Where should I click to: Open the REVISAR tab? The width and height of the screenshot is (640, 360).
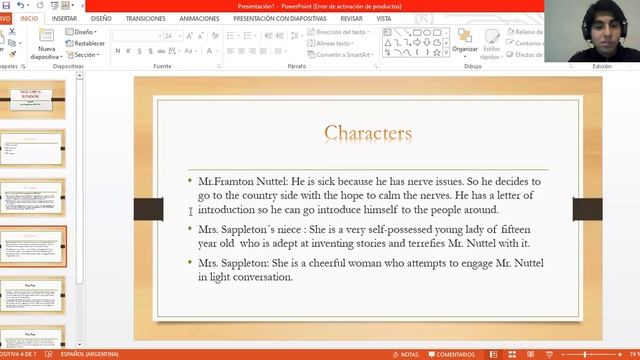click(351, 19)
